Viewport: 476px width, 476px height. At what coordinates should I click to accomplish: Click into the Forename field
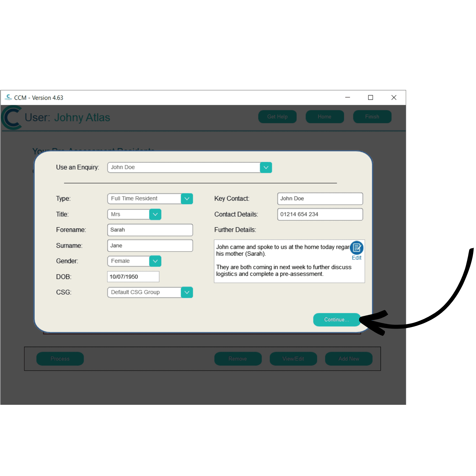[150, 230]
